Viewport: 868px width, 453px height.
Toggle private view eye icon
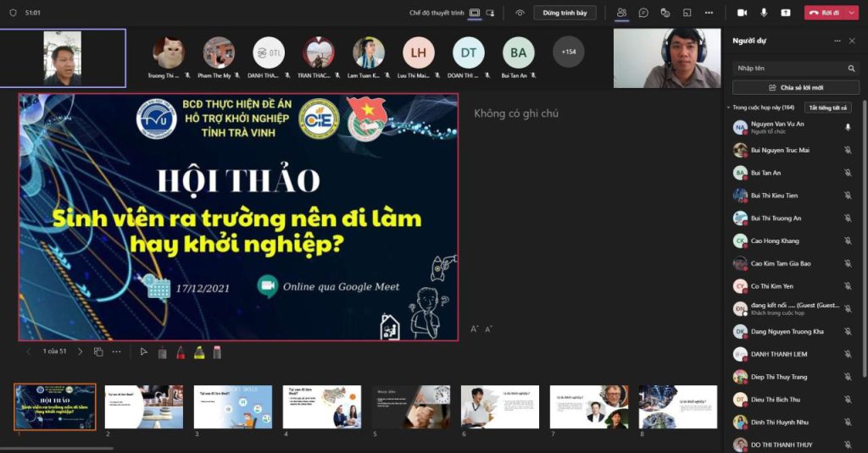coord(520,13)
